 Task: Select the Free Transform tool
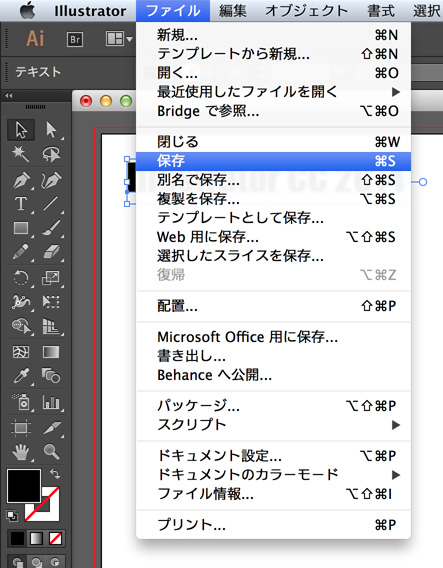[x=51, y=302]
